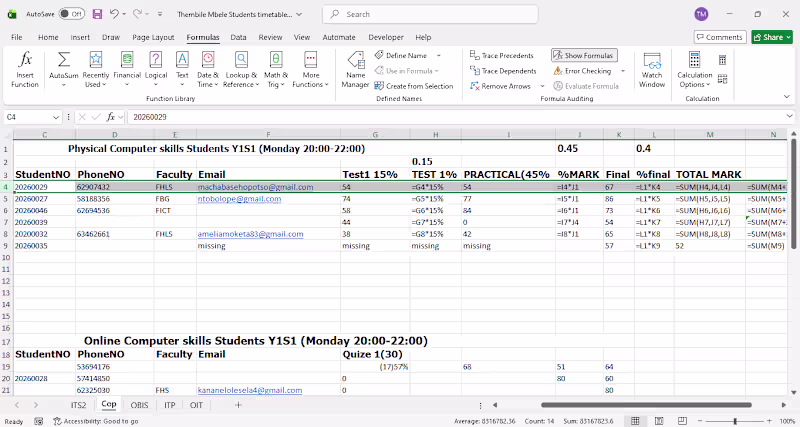The width and height of the screenshot is (800, 427).
Task: Save the workbook with the save icon
Action: coord(97,14)
